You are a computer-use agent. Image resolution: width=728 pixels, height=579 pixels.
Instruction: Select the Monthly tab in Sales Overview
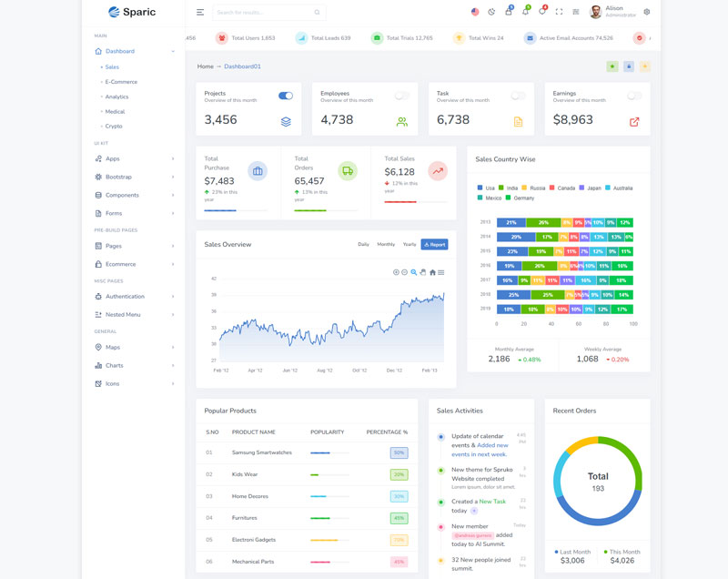[x=386, y=244]
